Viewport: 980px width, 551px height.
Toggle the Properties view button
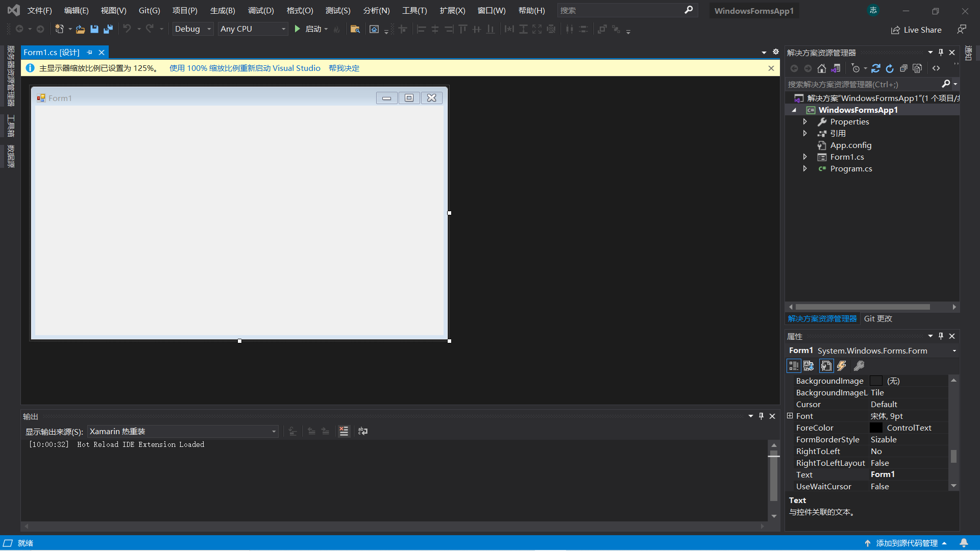coord(826,366)
